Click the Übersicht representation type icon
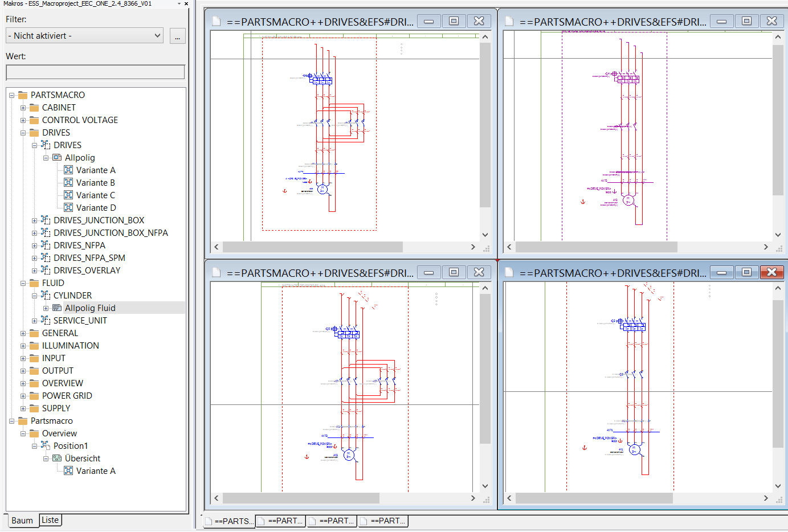Image resolution: width=788 pixels, height=532 pixels. (57, 458)
